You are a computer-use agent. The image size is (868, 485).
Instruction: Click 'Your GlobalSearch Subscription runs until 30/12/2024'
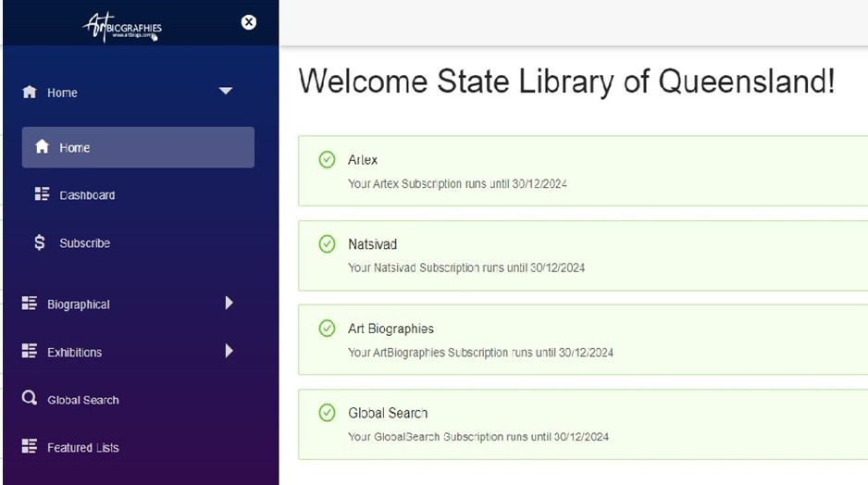pos(478,437)
